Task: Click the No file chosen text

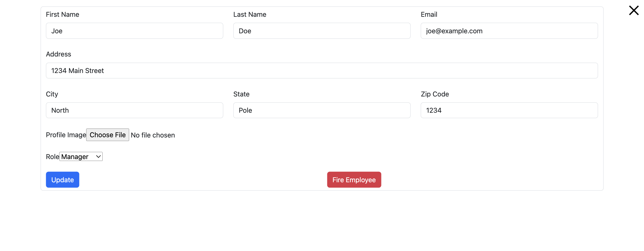Action: click(x=153, y=135)
